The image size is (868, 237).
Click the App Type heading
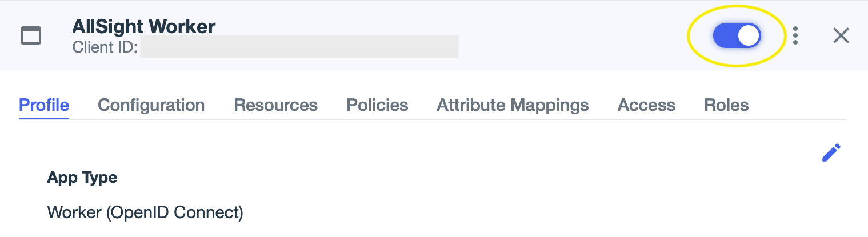tap(82, 178)
